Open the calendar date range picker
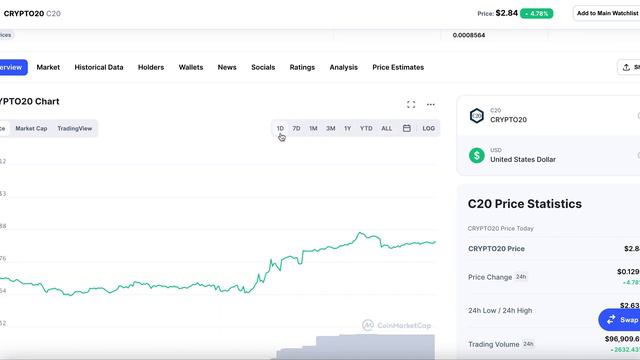Image resolution: width=640 pixels, height=360 pixels. (407, 128)
